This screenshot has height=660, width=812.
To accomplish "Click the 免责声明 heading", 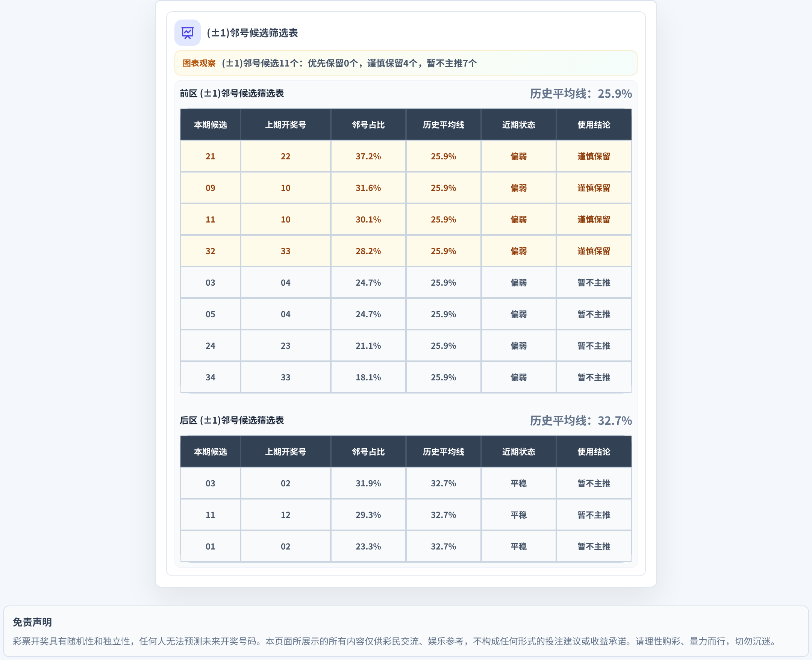I will tap(32, 622).
